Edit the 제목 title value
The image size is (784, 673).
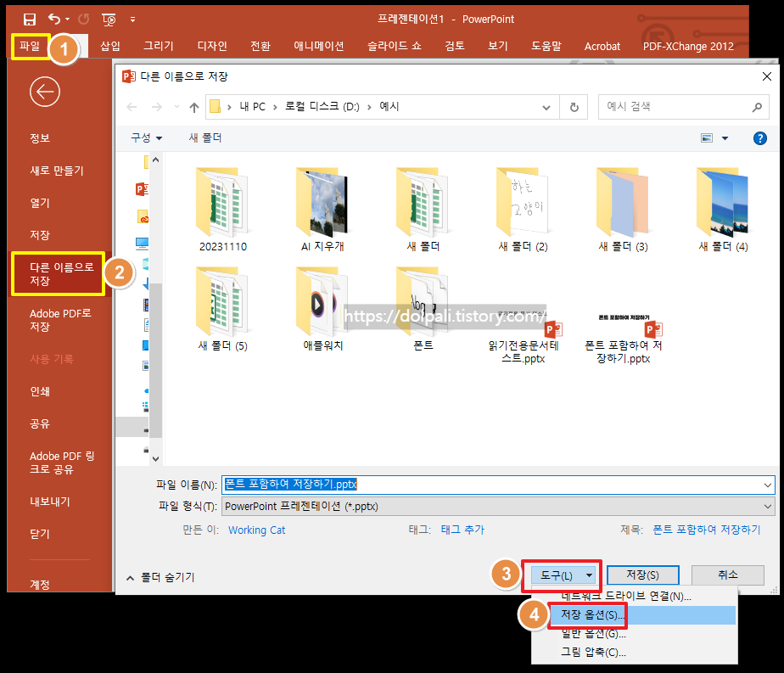707,530
